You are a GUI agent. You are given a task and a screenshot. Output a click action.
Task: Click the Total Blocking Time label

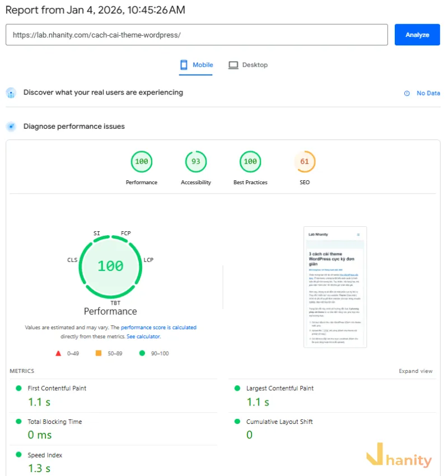(x=55, y=422)
